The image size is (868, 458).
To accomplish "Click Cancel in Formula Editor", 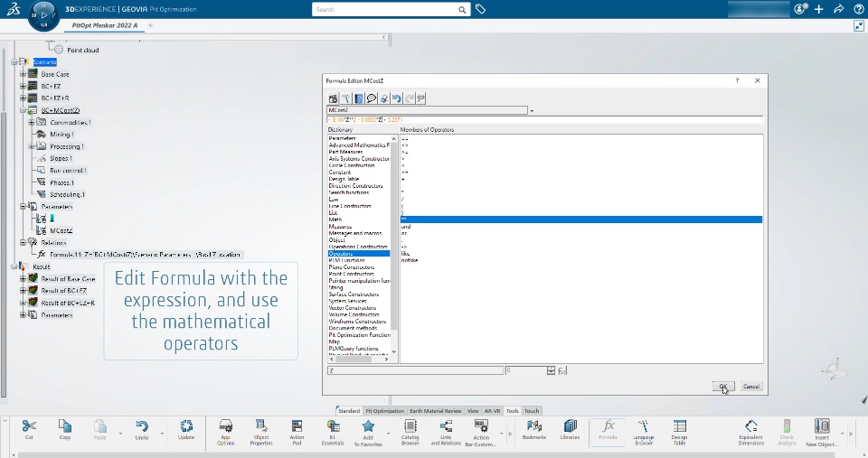I will [x=751, y=386].
